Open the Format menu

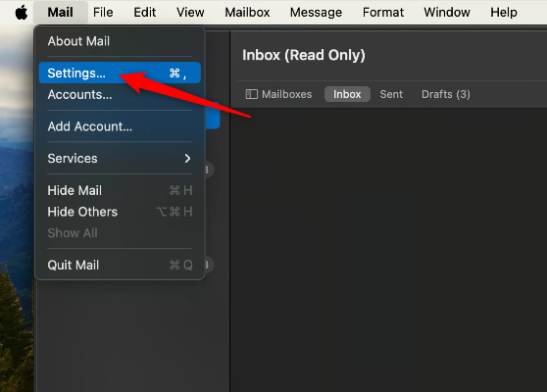pos(382,13)
